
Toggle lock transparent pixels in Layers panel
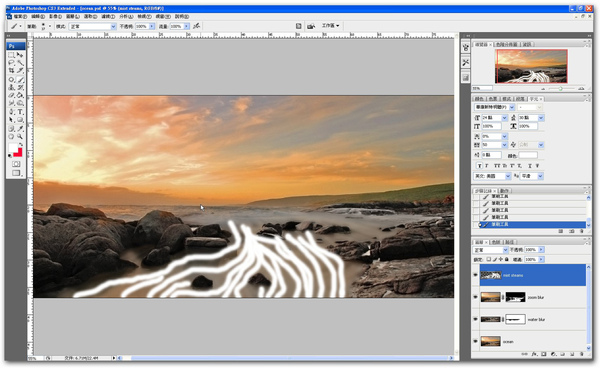pyautogui.click(x=489, y=259)
